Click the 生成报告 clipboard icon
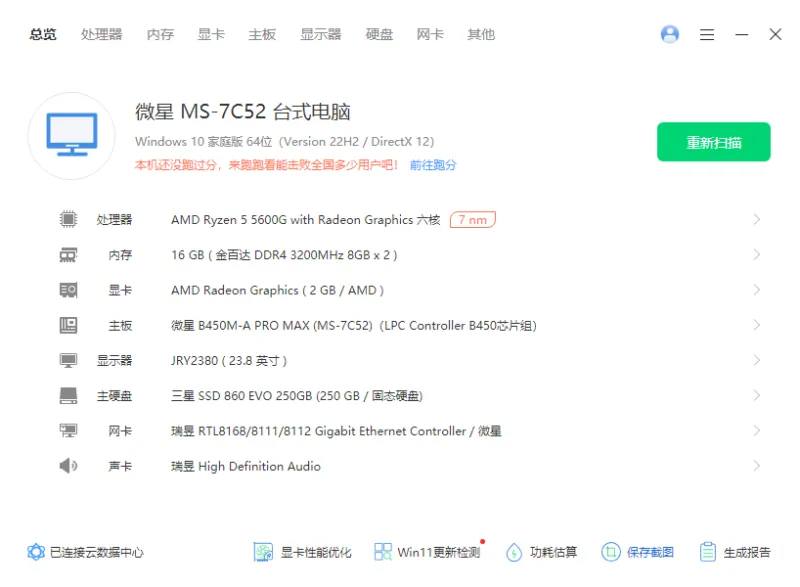 pyautogui.click(x=708, y=552)
